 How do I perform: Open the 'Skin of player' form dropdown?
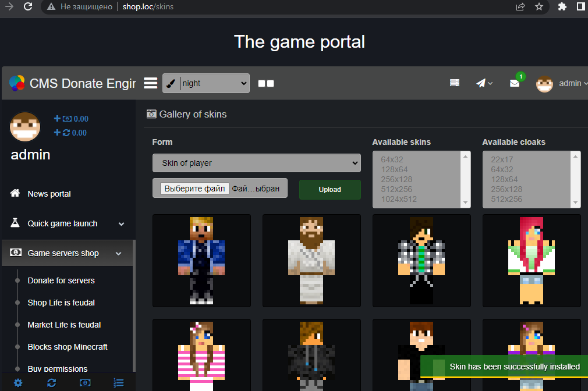tap(257, 163)
